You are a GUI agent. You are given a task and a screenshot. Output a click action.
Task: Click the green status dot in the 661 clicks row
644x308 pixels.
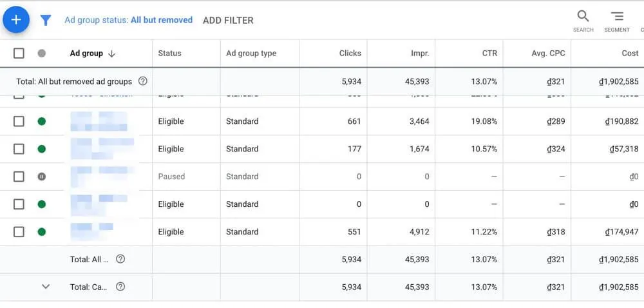(41, 121)
